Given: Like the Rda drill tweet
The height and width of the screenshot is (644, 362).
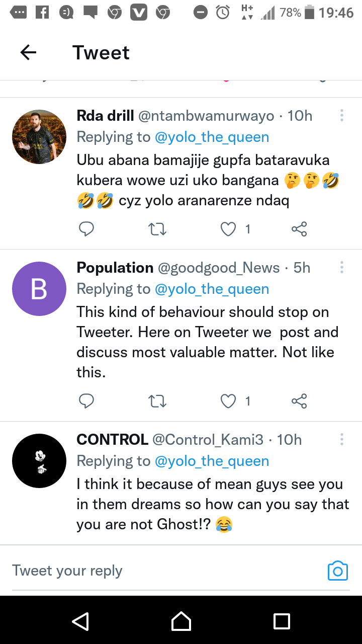Looking at the screenshot, I should pyautogui.click(x=228, y=229).
